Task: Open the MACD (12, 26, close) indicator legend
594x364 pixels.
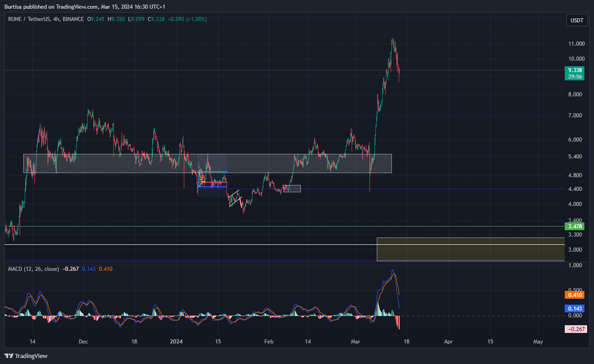Action: [33, 269]
